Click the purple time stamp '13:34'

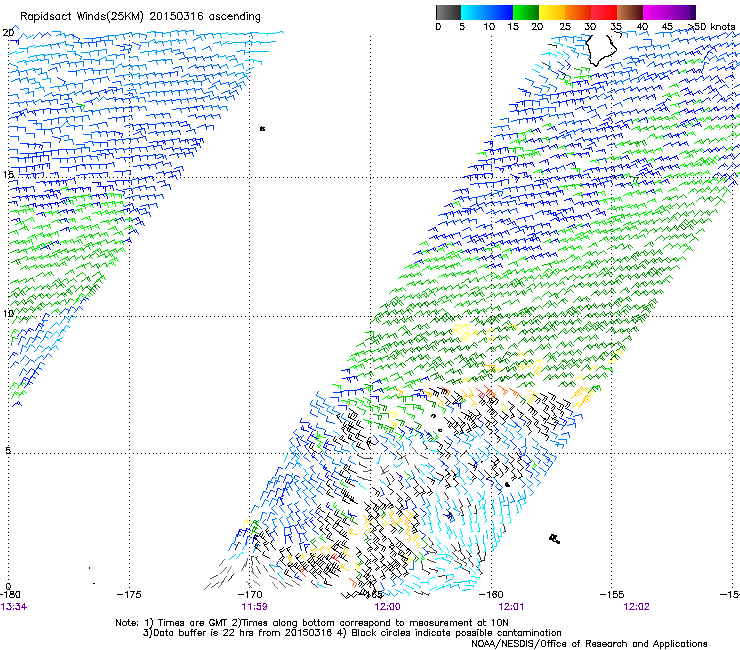click(x=14, y=607)
